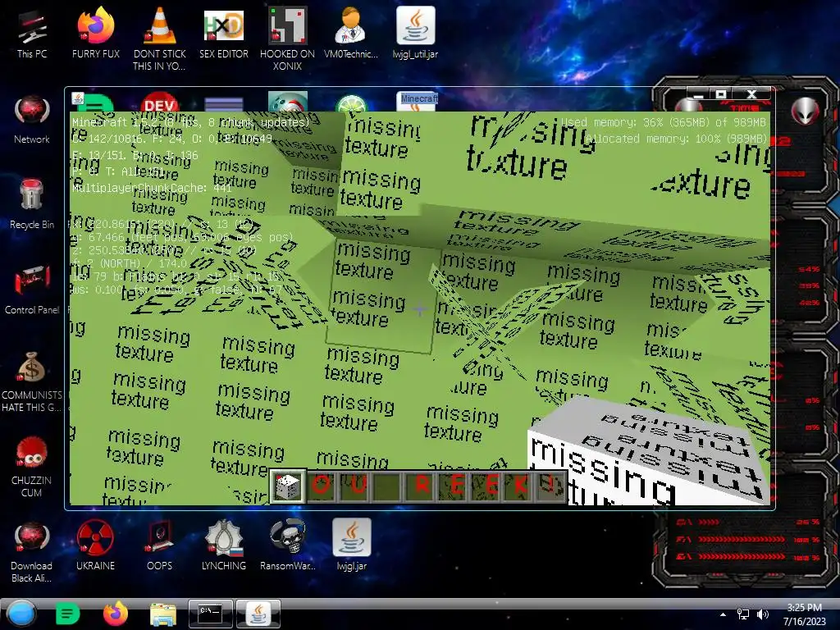The height and width of the screenshot is (630, 840).
Task: Open File Explorer from the taskbar
Action: point(163,614)
